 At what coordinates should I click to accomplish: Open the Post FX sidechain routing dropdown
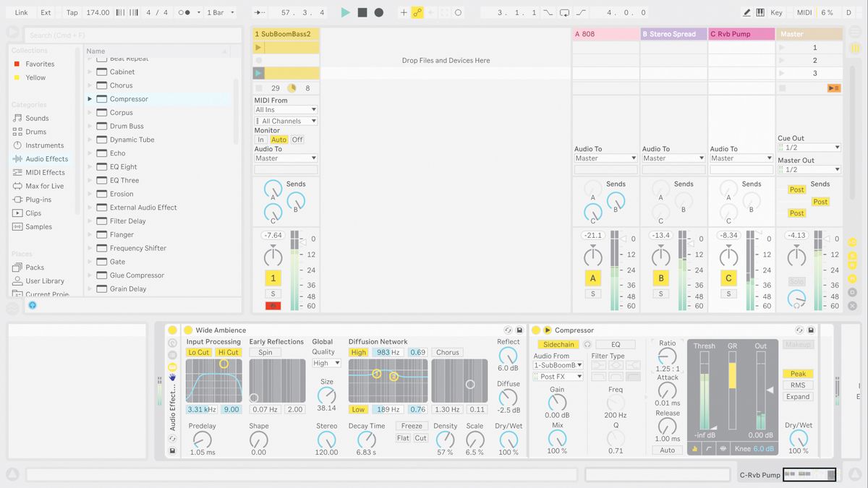[556, 376]
